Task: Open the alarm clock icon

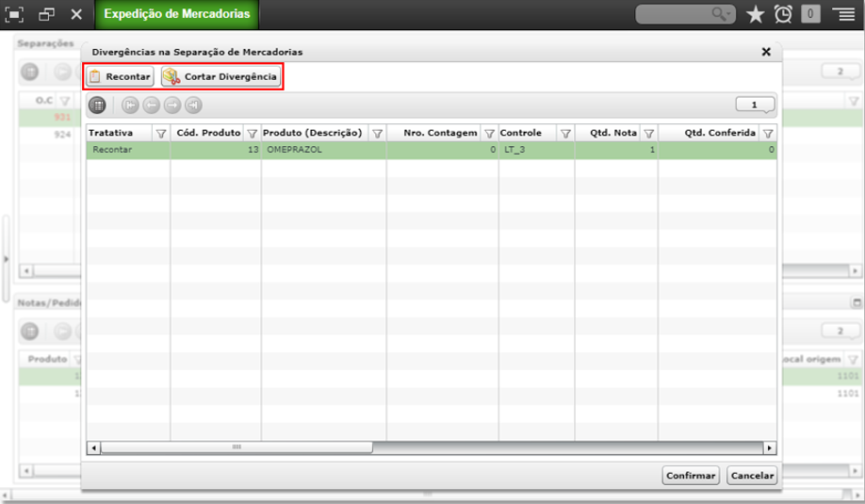Action: pos(783,14)
